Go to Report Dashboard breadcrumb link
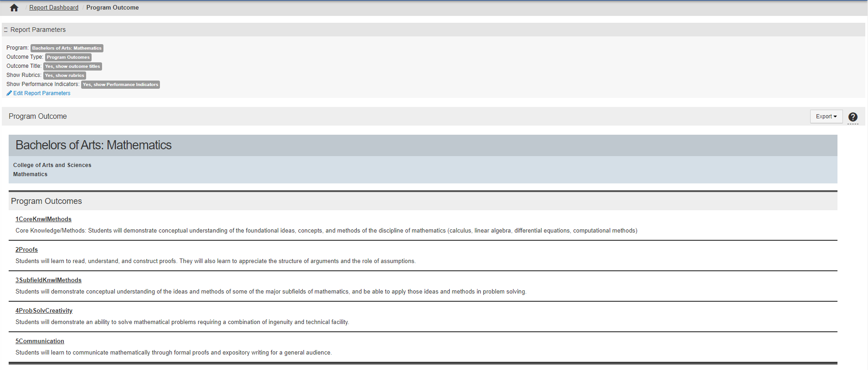Viewport: 868px width, 370px height. coord(54,8)
